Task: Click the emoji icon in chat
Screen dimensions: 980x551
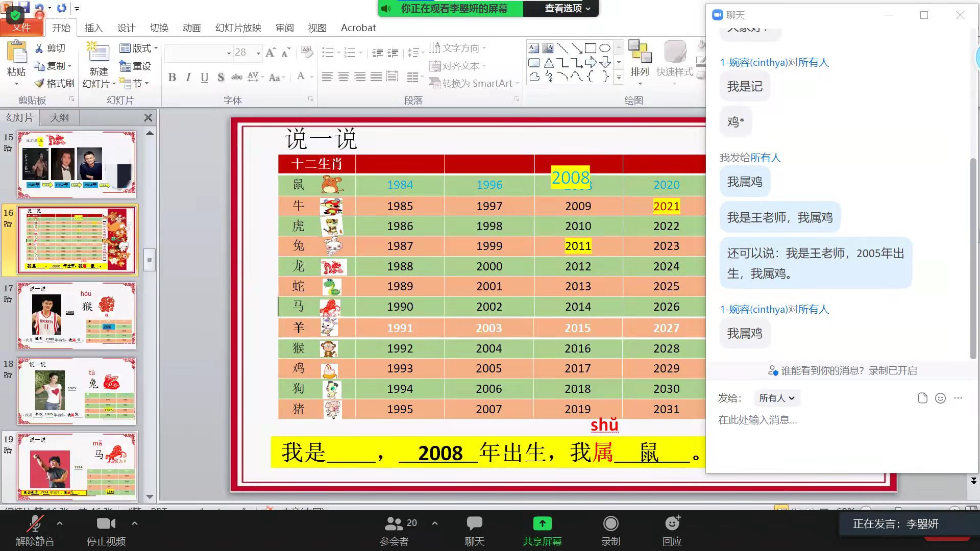Action: [940, 398]
